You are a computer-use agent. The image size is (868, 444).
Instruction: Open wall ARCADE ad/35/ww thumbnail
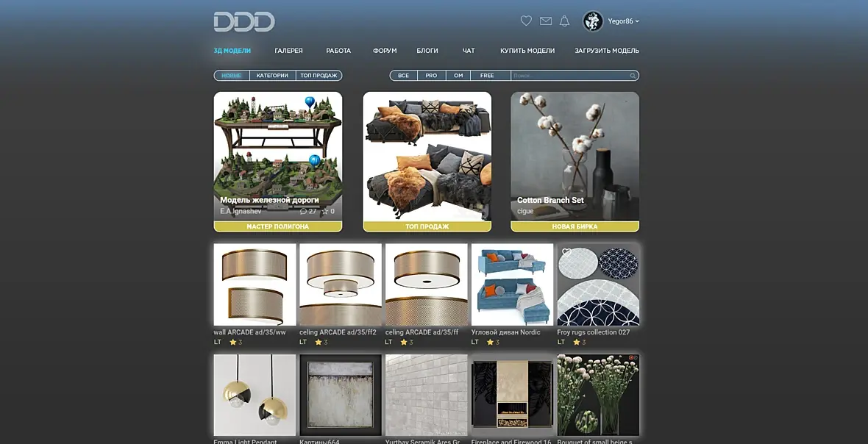tap(255, 284)
